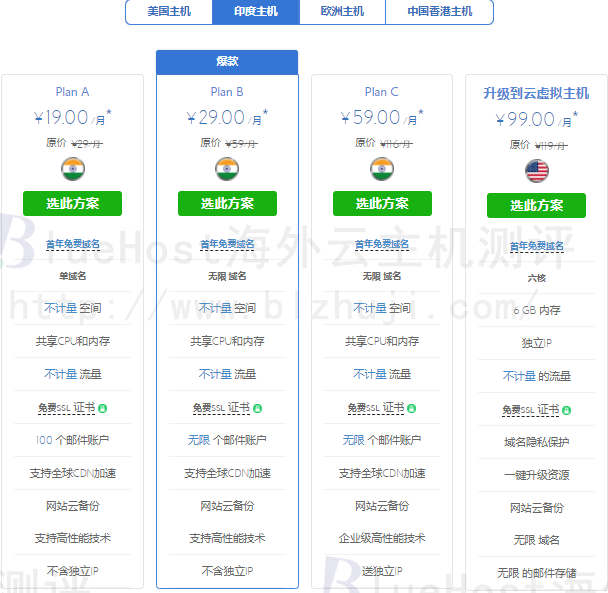Select the 印度主机 tab
Viewport: 608px width, 593px height.
coord(256,12)
